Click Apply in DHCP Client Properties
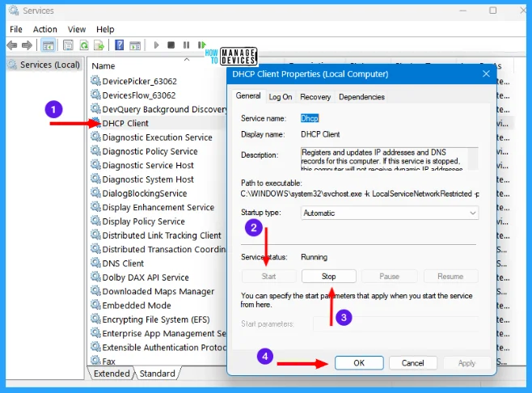Image resolution: width=532 pixels, height=393 pixels. click(x=467, y=363)
